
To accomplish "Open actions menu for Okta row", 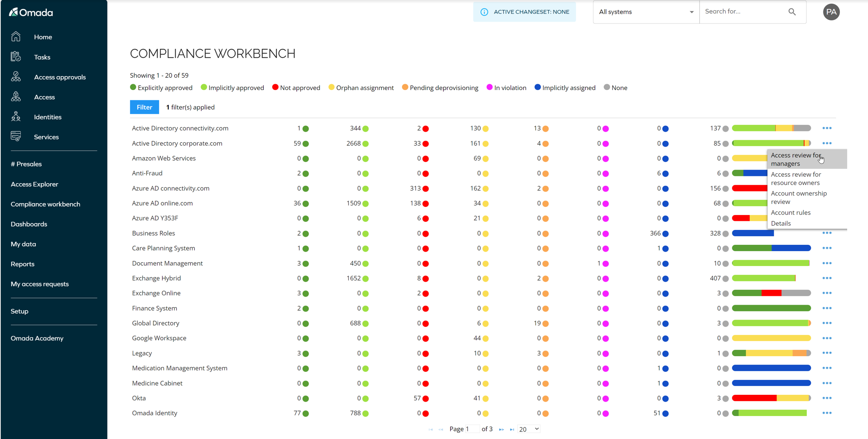I will click(827, 398).
